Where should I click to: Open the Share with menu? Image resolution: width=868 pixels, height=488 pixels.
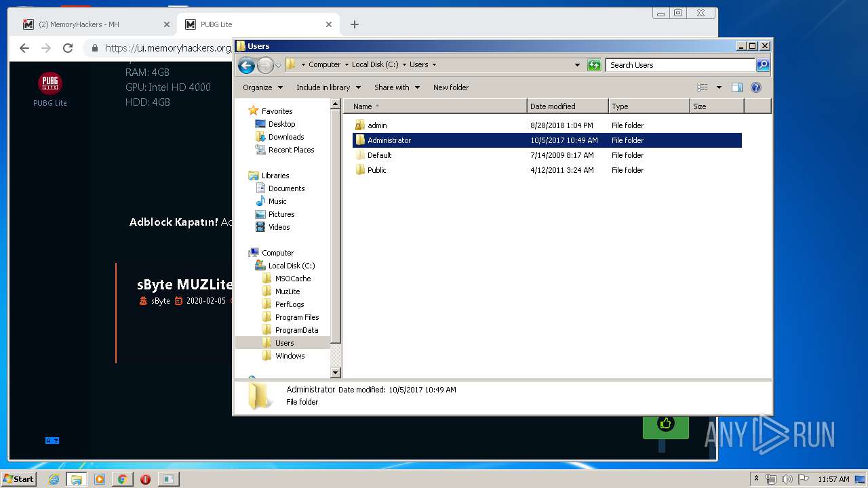pos(397,87)
